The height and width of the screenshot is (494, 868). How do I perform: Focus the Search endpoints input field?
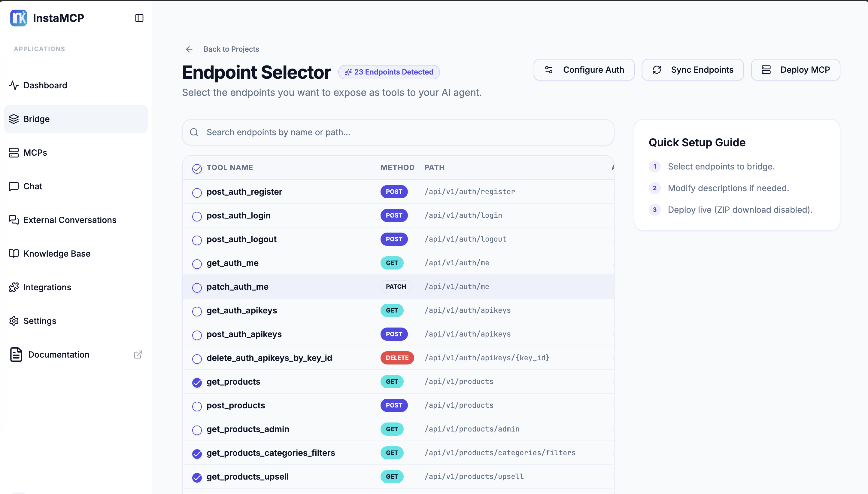(x=398, y=132)
